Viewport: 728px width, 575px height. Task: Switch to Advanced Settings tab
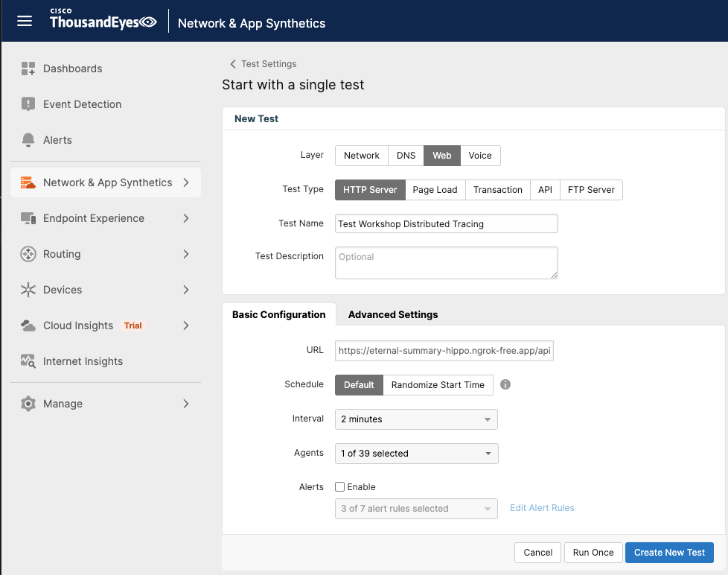(x=393, y=314)
